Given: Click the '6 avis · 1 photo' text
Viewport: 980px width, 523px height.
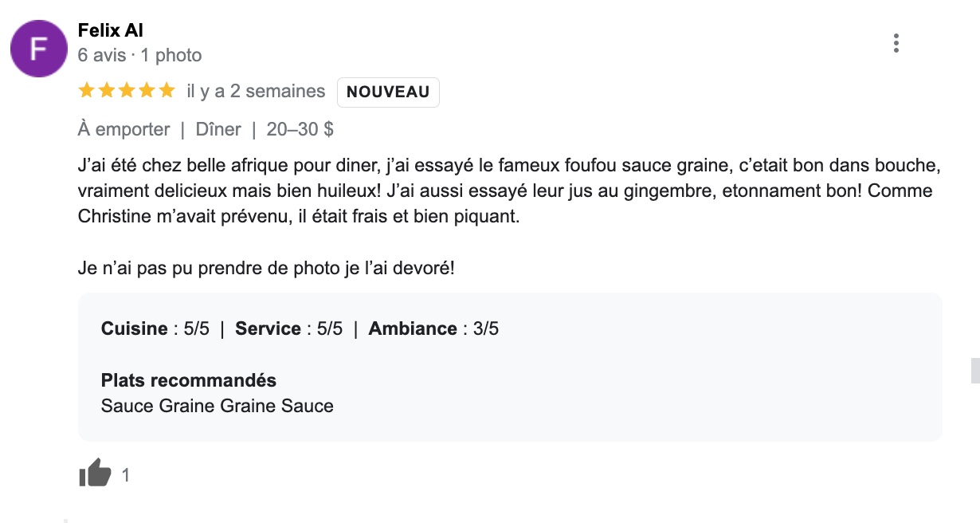Looking at the screenshot, I should click(139, 55).
